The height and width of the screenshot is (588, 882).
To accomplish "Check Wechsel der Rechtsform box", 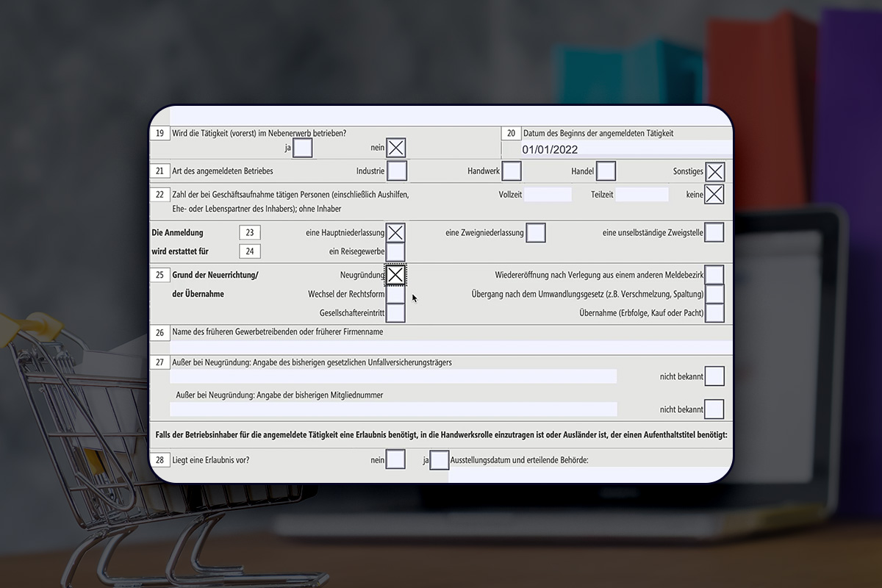I will click(395, 294).
